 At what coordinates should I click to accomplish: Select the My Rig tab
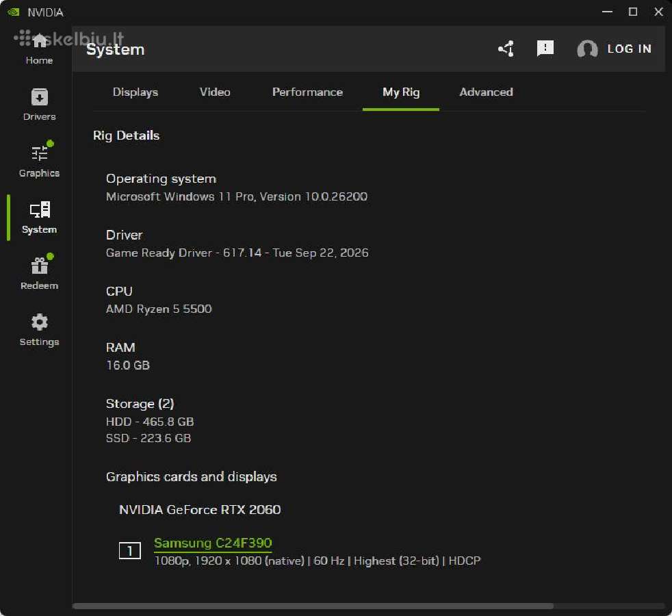(401, 92)
